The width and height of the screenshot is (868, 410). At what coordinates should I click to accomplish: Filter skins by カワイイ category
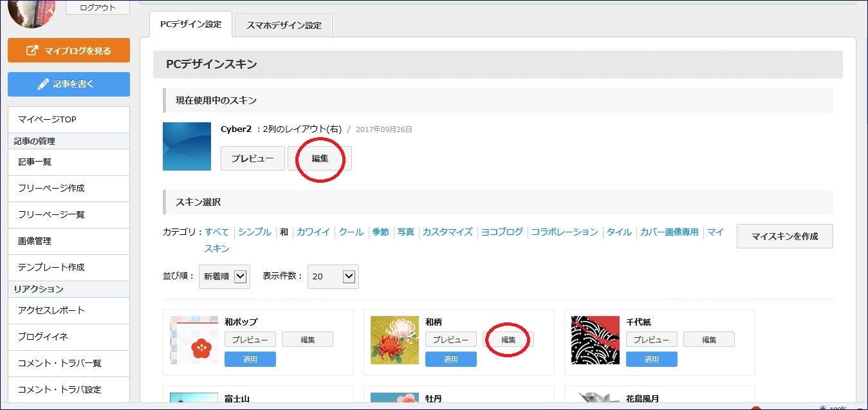pyautogui.click(x=313, y=232)
